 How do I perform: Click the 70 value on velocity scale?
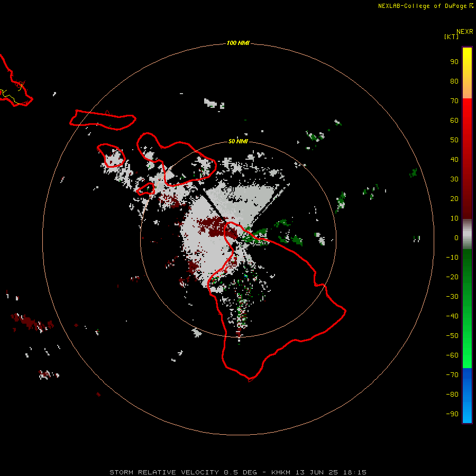tap(454, 101)
